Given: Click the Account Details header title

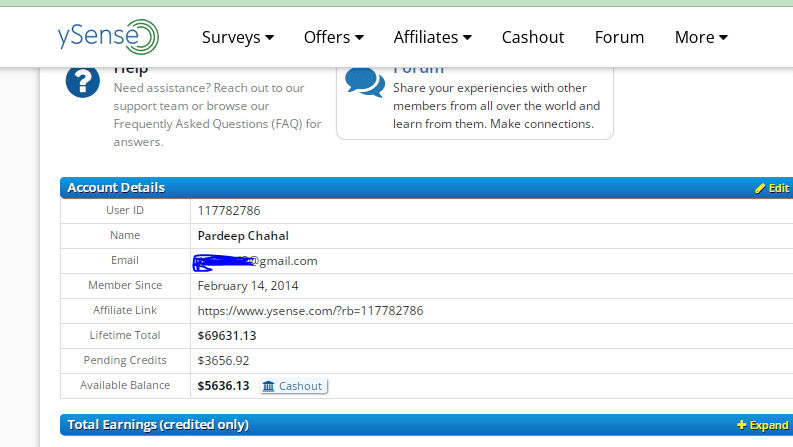Looking at the screenshot, I should click(x=116, y=188).
